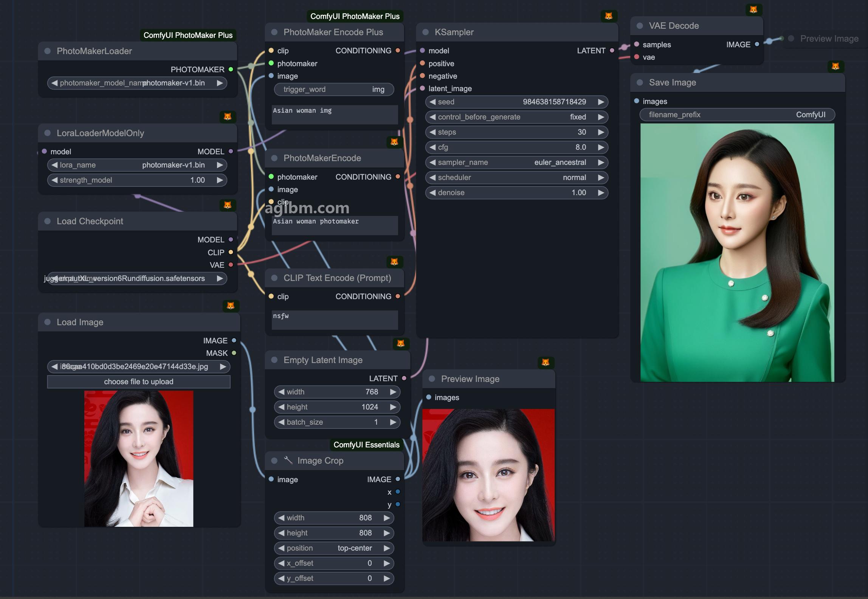
Task: Open photomaker_model_name selector
Action: click(137, 83)
